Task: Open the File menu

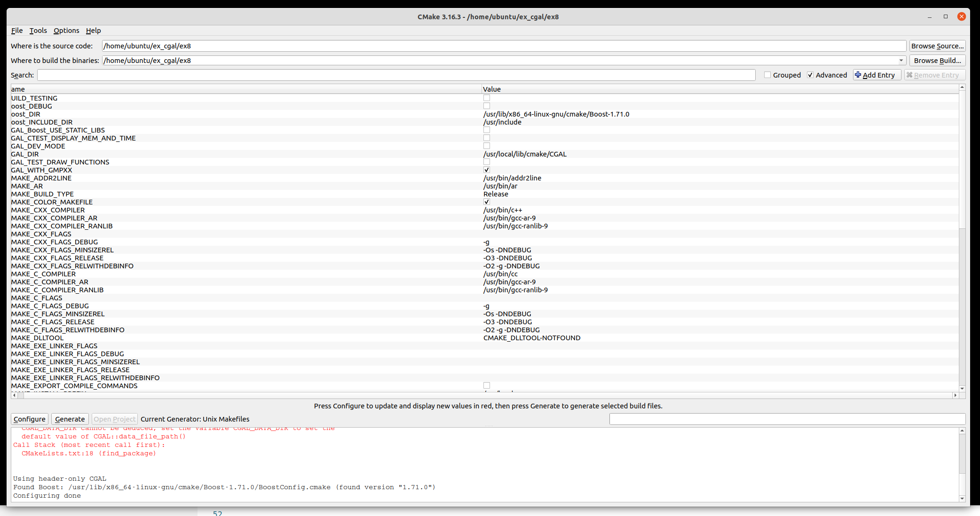Action: (x=17, y=31)
